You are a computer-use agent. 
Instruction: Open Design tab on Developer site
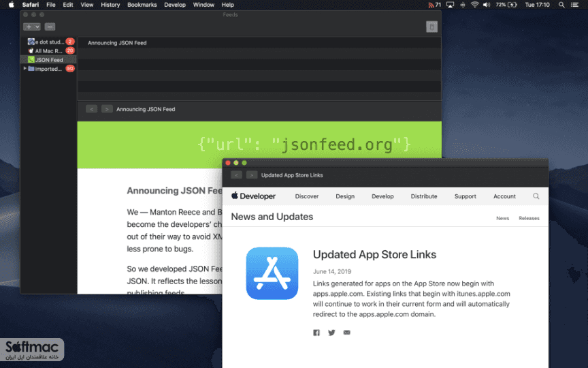345,196
